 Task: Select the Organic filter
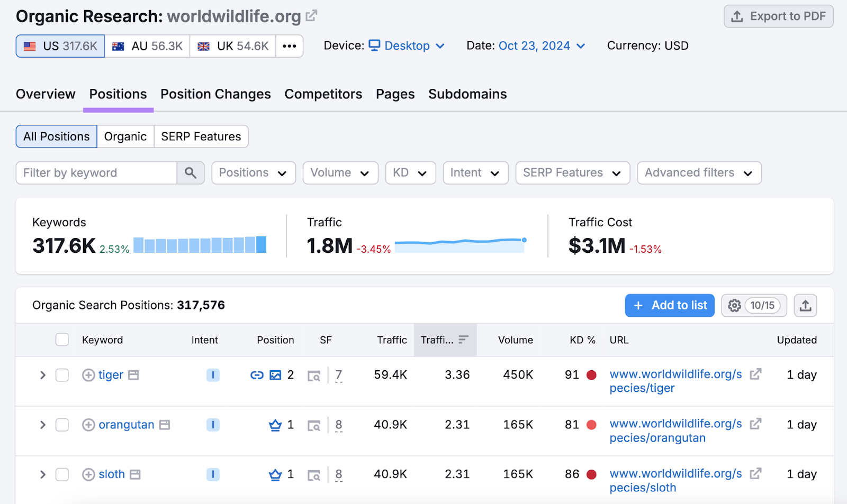(x=125, y=136)
